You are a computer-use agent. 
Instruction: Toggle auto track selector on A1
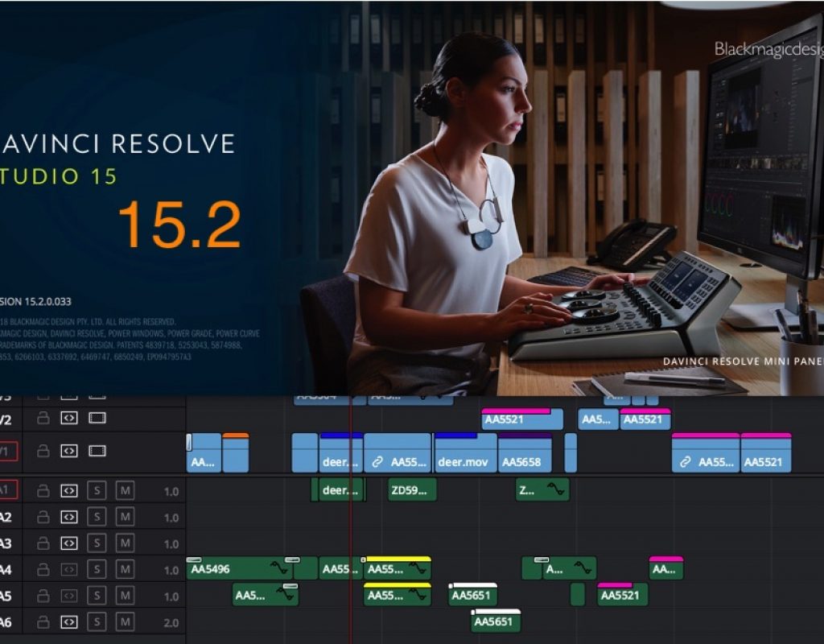pyautogui.click(x=69, y=491)
